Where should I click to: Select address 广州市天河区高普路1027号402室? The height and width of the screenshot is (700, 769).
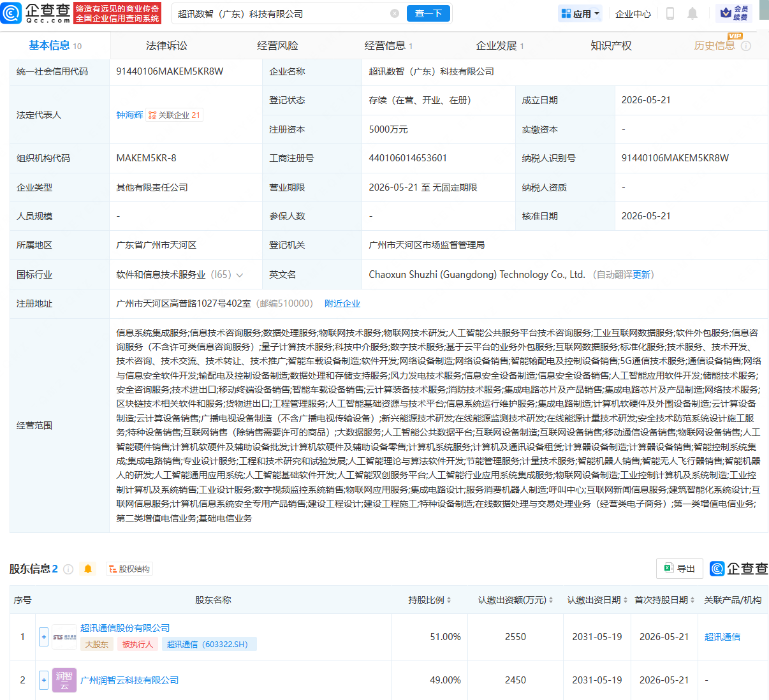(x=184, y=303)
